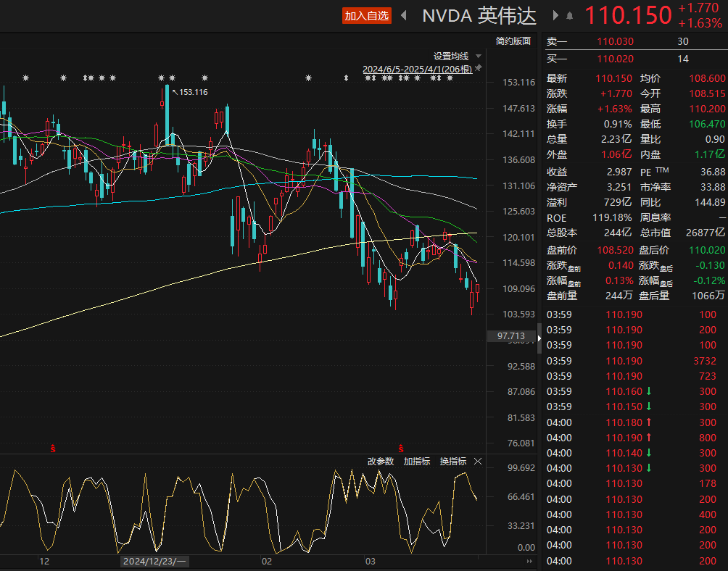
Task: Click the 买一 bid price 110.020
Action: point(615,59)
